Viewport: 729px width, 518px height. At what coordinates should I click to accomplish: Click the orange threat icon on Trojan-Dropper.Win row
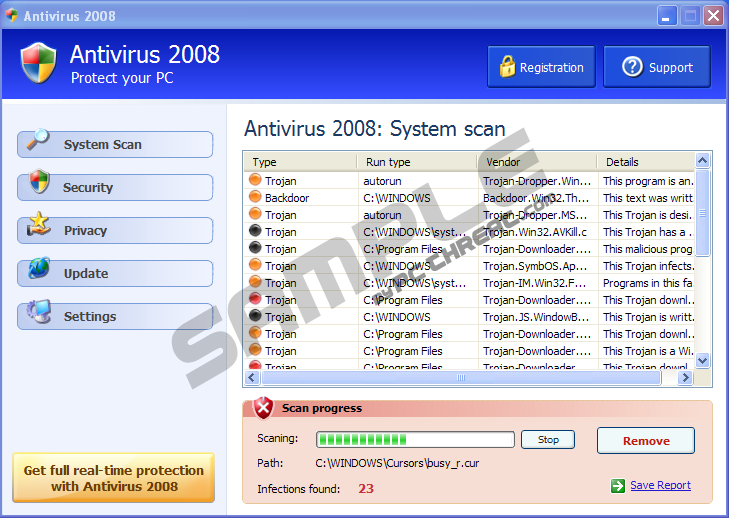(255, 179)
